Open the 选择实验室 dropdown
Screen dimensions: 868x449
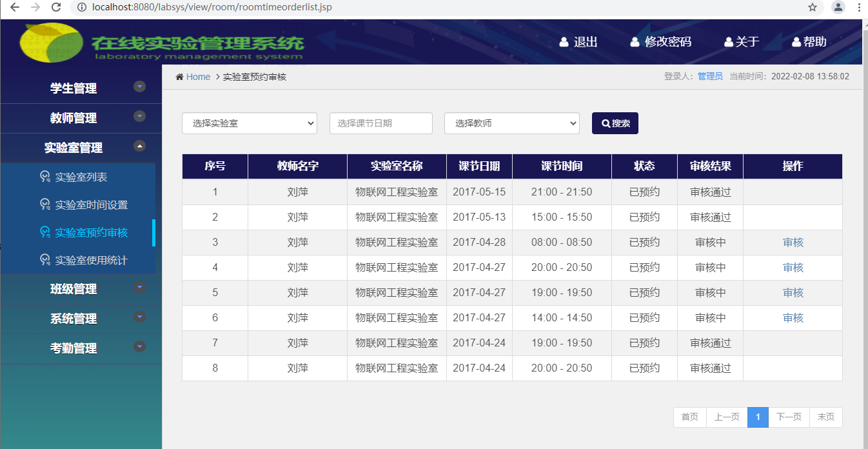[x=250, y=123]
